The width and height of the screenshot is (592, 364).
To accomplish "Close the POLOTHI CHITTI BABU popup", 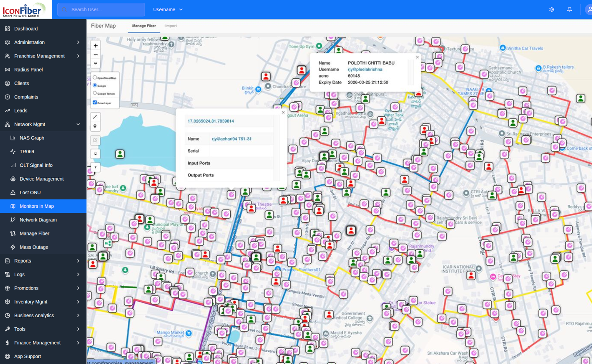I will (x=417, y=57).
